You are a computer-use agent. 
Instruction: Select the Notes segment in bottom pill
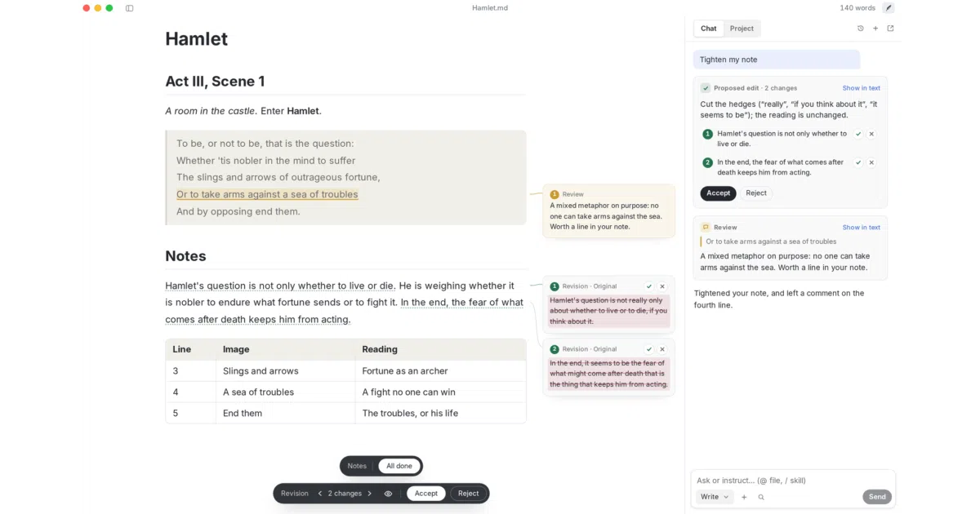pos(357,466)
